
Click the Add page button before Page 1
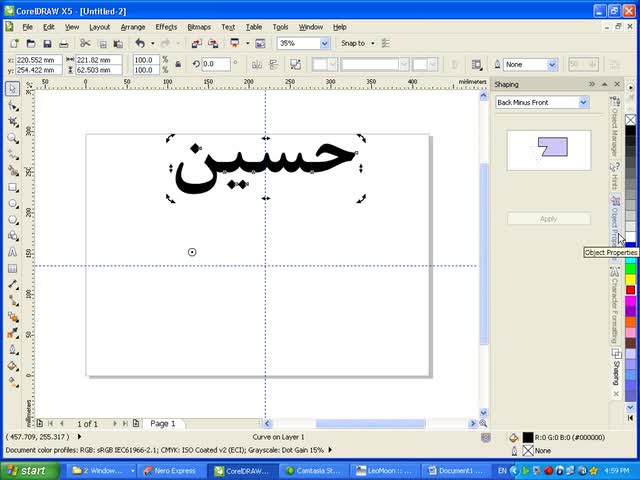(x=40, y=423)
